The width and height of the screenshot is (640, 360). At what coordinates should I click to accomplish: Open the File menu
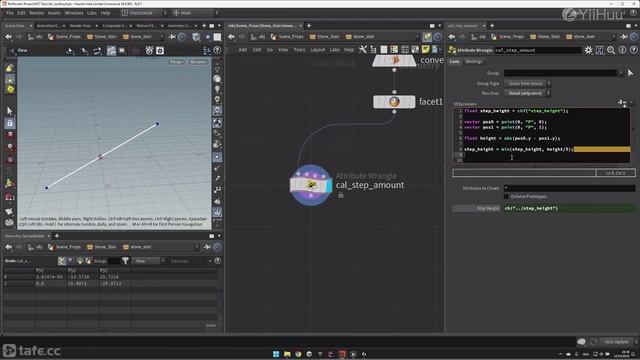tap(9, 13)
